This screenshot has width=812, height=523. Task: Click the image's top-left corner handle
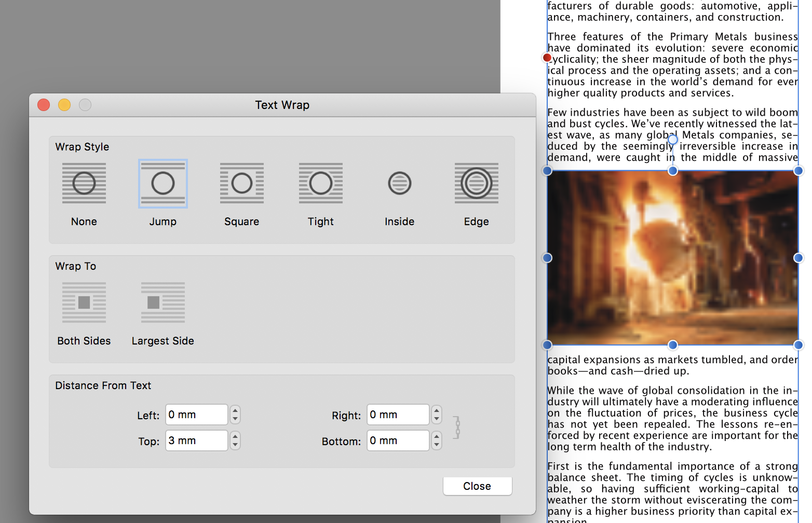click(x=547, y=171)
